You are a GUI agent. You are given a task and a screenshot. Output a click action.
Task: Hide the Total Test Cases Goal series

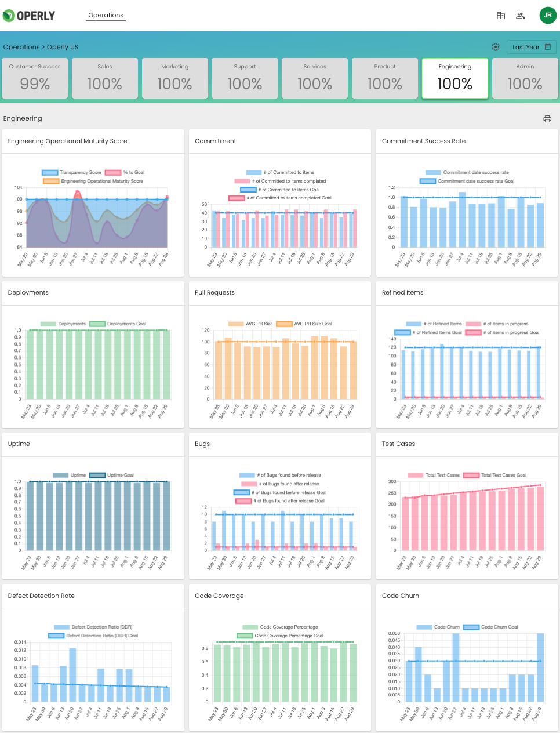click(x=495, y=475)
